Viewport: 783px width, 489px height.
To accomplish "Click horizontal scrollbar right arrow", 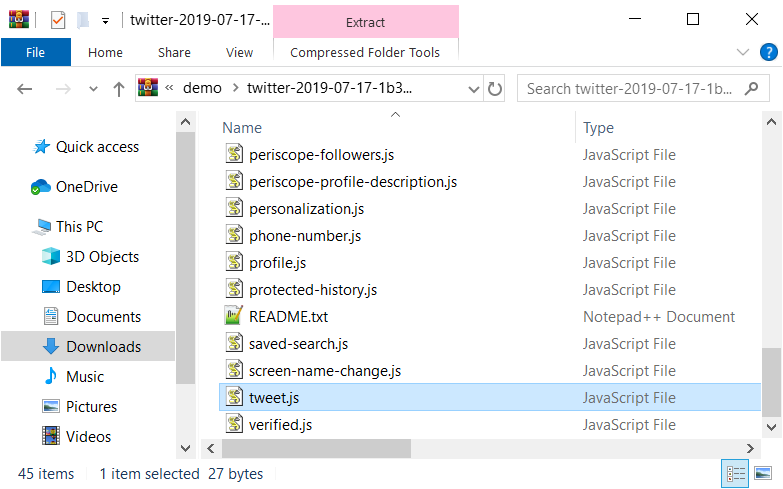I will pos(750,448).
